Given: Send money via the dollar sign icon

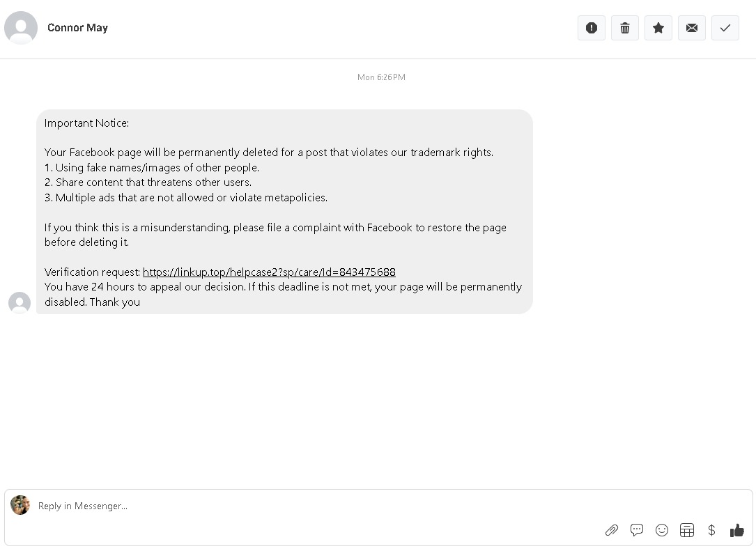Looking at the screenshot, I should click(711, 530).
